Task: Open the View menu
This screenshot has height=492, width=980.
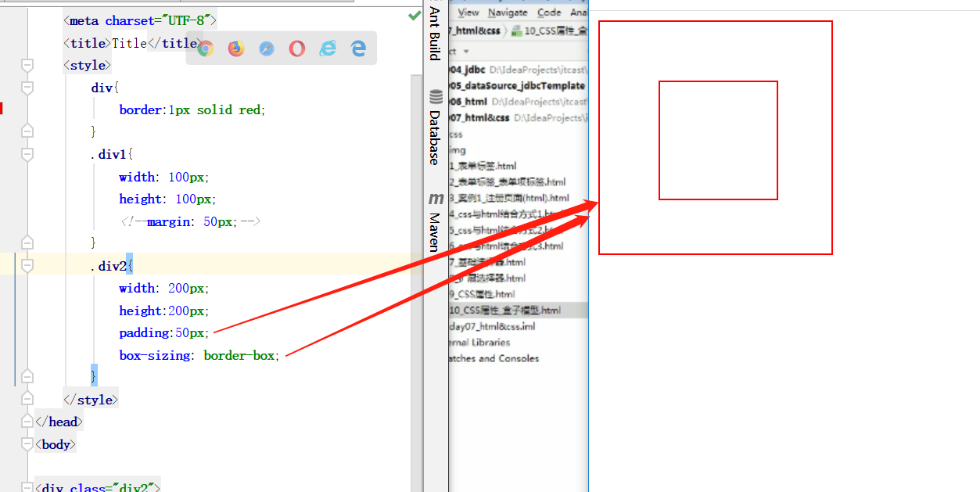Action: tap(468, 13)
